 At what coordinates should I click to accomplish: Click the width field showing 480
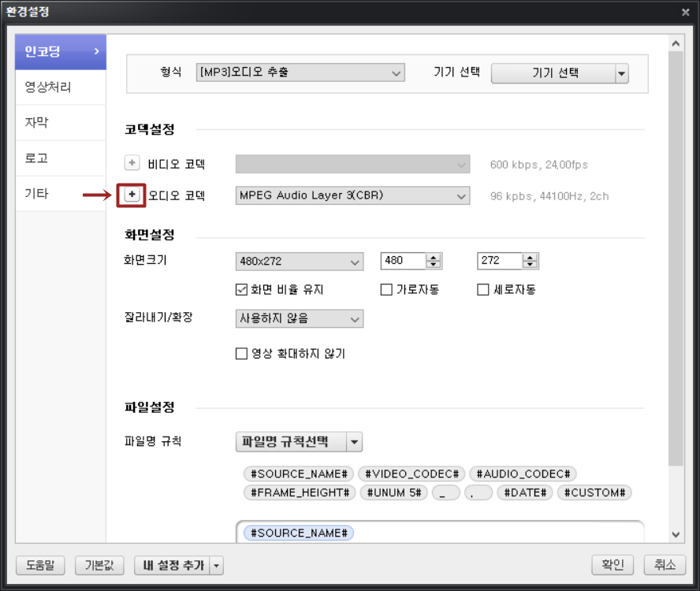click(x=404, y=261)
